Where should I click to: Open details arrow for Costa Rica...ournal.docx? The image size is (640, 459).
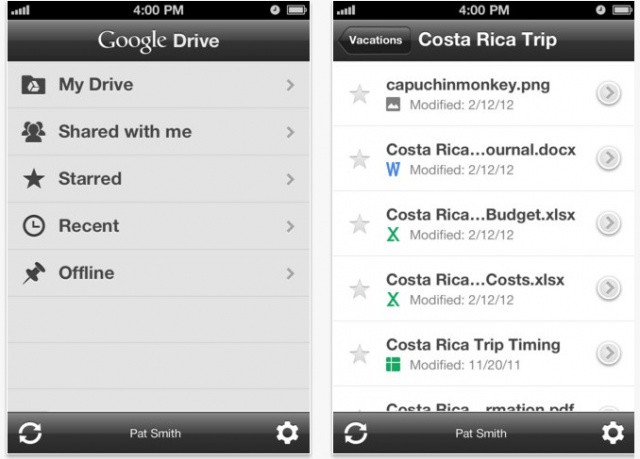[609, 158]
